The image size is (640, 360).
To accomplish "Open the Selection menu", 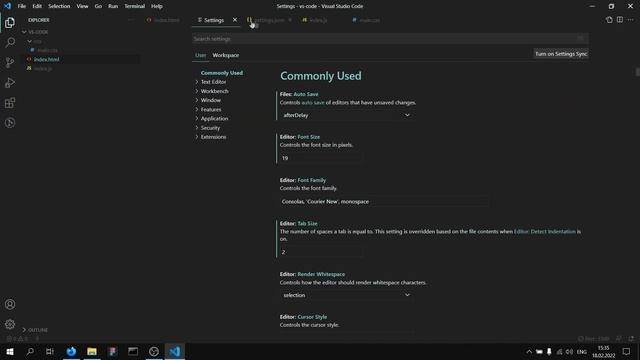I will 59,6.
